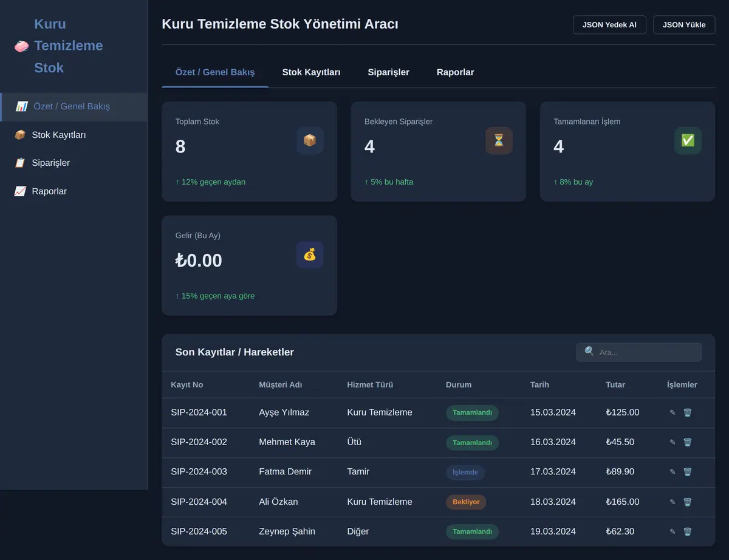Trash the SIP-2024-005 record
Viewport: 729px width, 560px height.
coord(688,531)
